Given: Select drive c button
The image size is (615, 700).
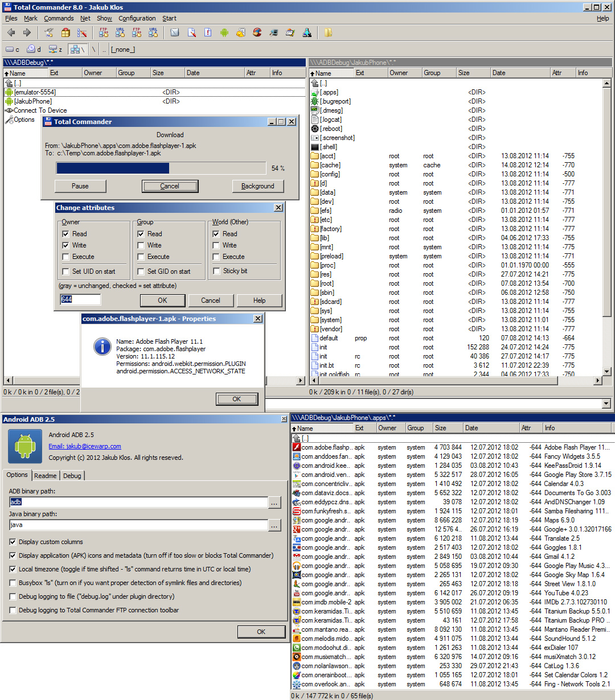Looking at the screenshot, I should tap(13, 50).
